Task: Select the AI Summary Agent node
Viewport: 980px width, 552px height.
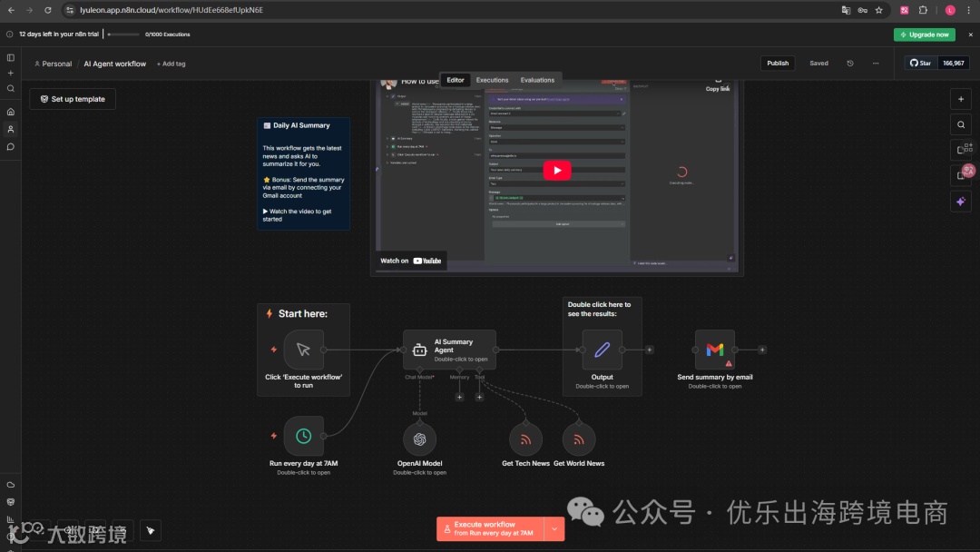Action: [449, 350]
